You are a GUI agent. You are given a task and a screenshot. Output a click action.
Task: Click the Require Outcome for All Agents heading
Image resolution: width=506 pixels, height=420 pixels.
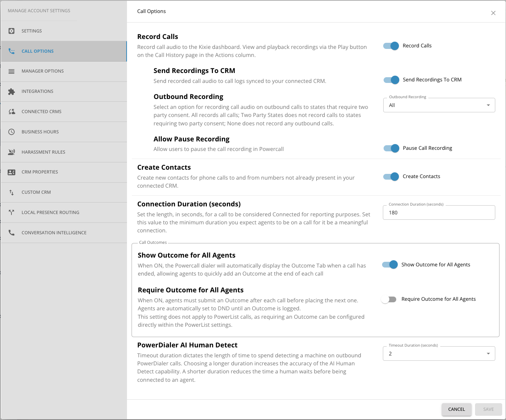pos(190,290)
